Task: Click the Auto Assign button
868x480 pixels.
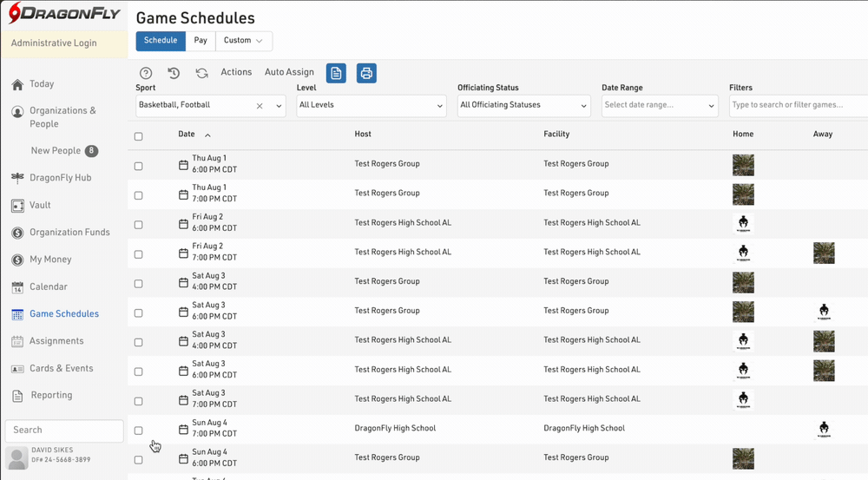Action: (x=289, y=73)
